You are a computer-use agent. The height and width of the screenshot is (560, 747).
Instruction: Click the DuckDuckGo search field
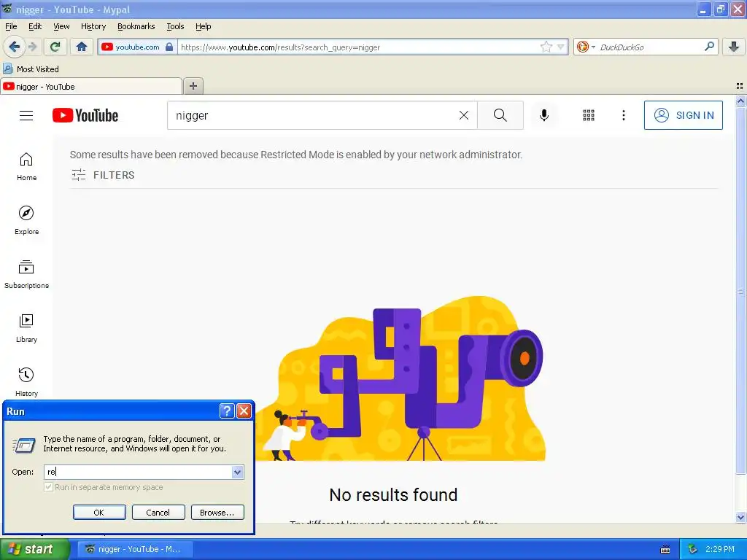click(649, 47)
